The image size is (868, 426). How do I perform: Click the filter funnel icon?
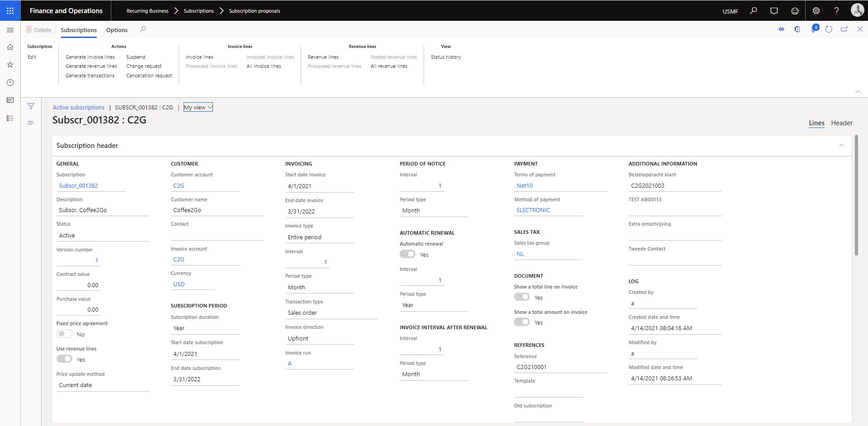[31, 106]
